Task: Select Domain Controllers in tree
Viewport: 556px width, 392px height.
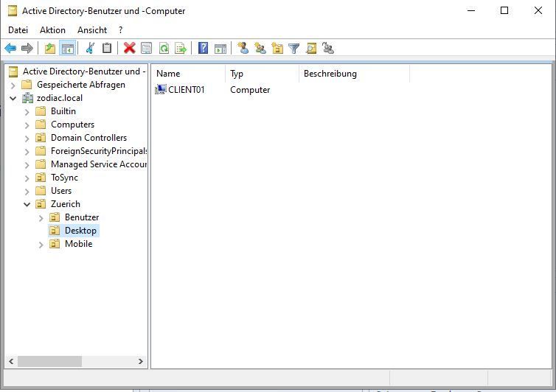Action: coord(88,138)
